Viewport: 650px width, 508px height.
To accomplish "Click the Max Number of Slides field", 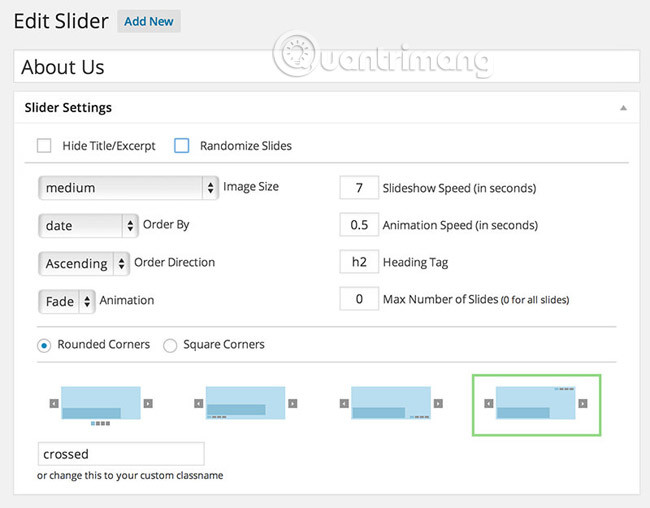I will click(358, 300).
